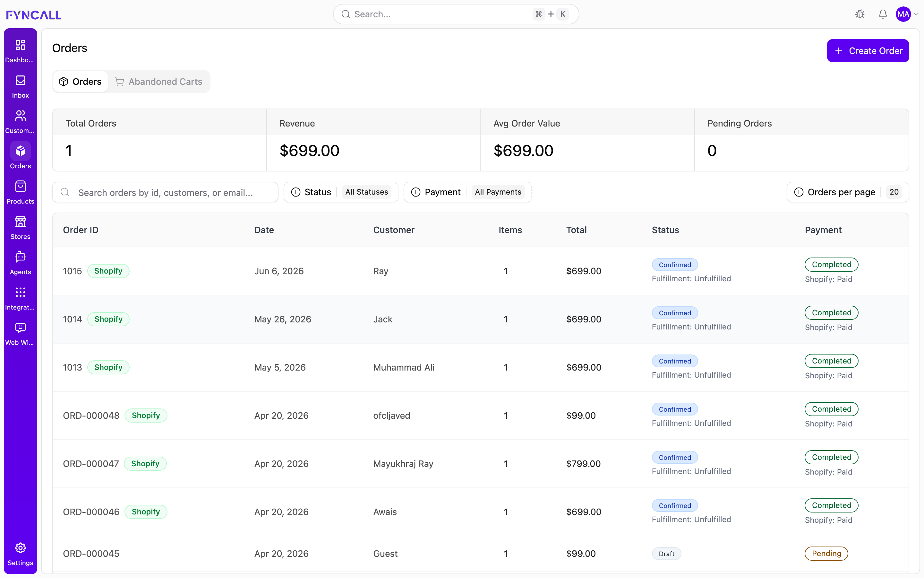This screenshot has width=924, height=578.
Task: Open order 1015 row
Action: coord(480,271)
